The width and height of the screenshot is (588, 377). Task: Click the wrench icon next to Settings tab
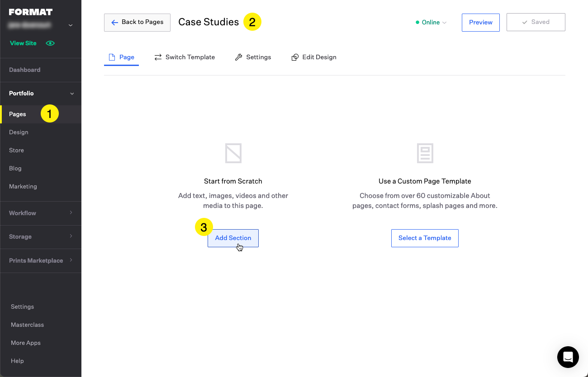click(x=238, y=57)
